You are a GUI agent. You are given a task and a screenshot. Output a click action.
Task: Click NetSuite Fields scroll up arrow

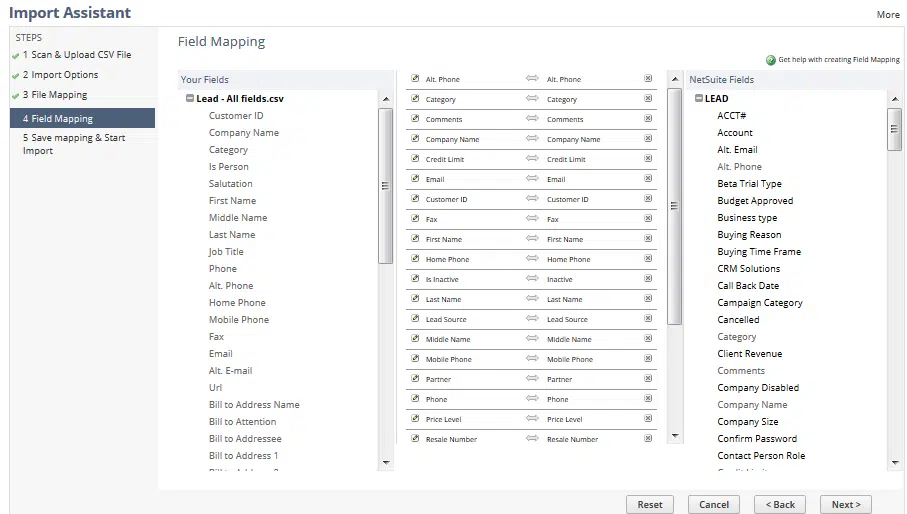tap(895, 99)
